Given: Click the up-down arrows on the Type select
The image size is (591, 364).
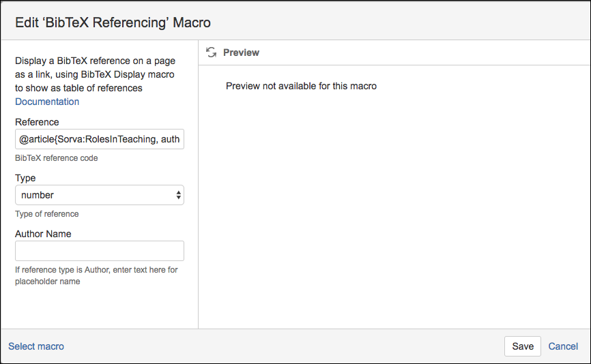Looking at the screenshot, I should point(178,195).
